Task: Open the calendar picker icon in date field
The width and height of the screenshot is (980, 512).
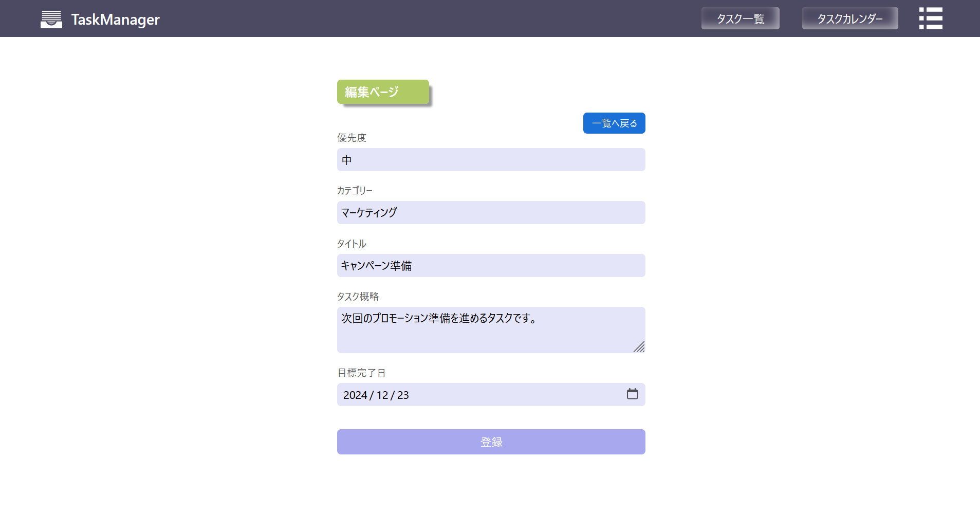Action: point(632,394)
